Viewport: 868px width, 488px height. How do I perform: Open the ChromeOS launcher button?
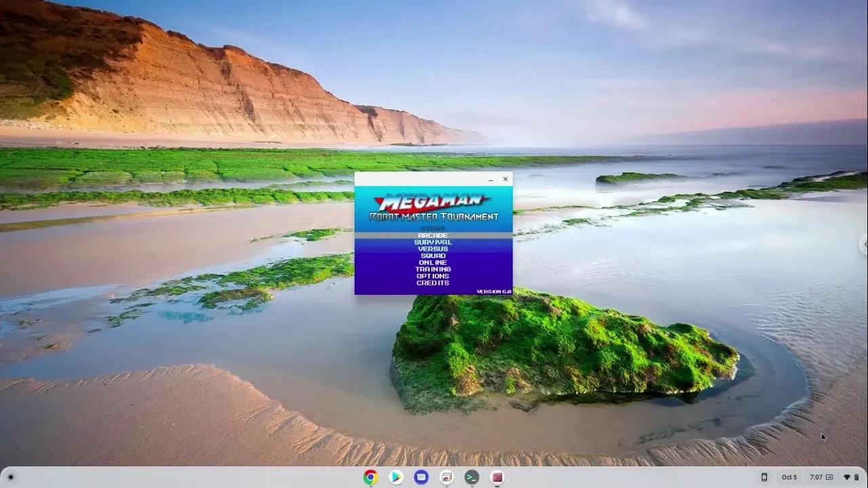[x=10, y=477]
